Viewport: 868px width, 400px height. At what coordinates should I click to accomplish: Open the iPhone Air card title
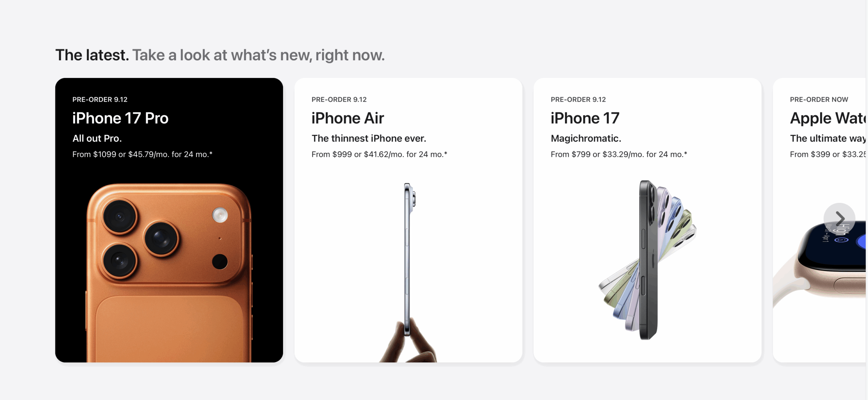click(x=348, y=118)
